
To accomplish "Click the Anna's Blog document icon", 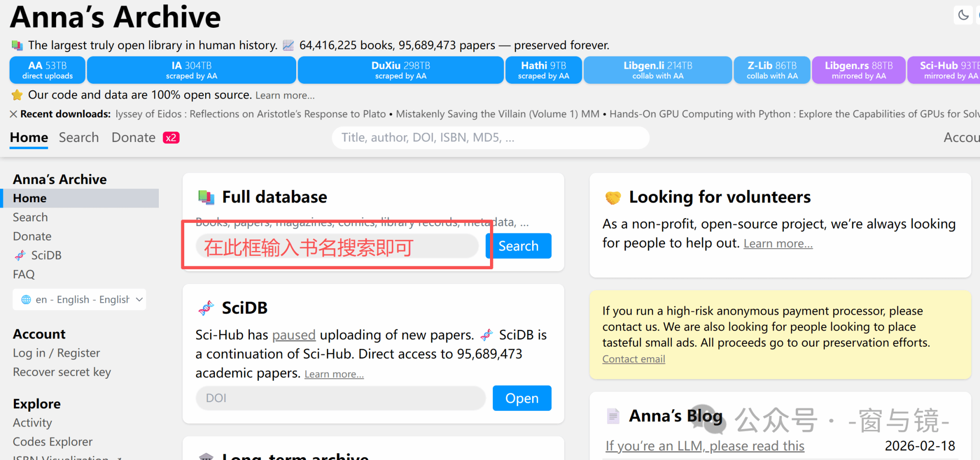I will [x=613, y=416].
